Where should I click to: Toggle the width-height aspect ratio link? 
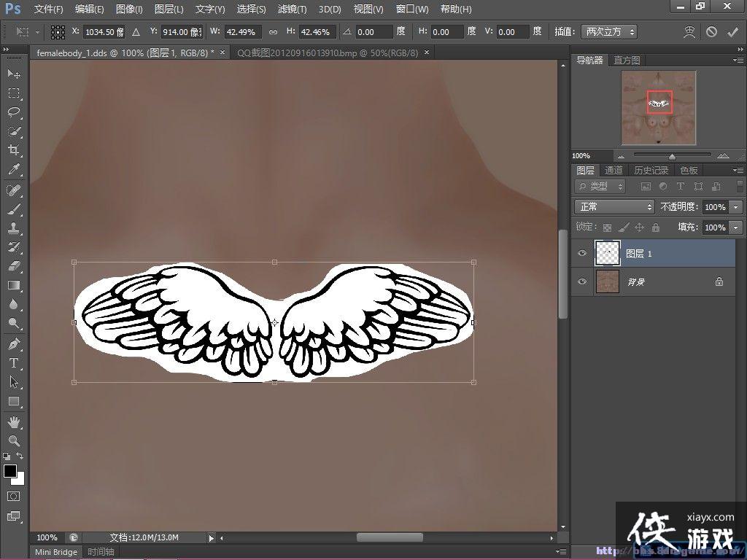point(273,32)
